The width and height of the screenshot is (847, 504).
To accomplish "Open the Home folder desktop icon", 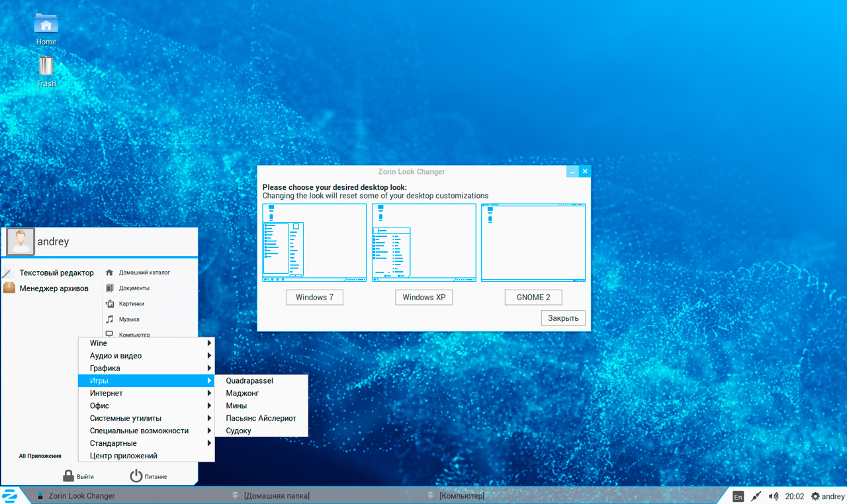I will coord(46,24).
